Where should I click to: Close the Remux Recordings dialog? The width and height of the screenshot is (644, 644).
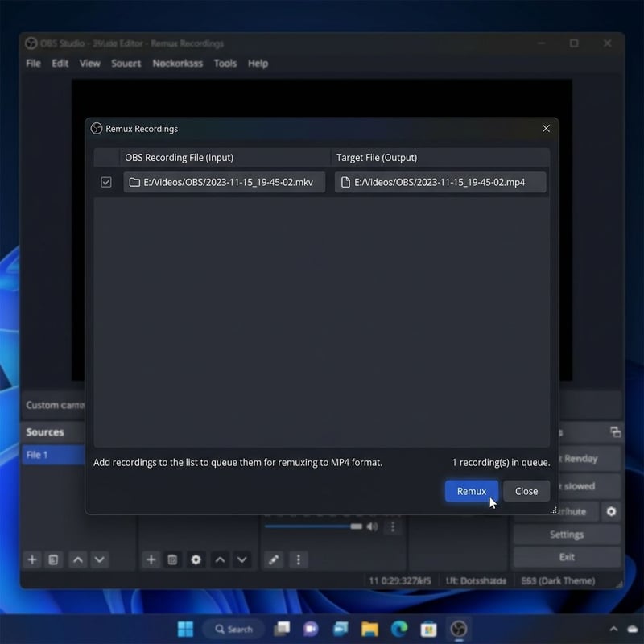546,128
